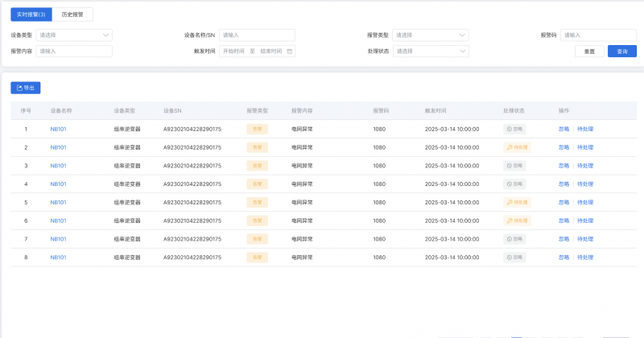Open the 设备类型 dropdown
This screenshot has width=644, height=338.
tap(74, 35)
